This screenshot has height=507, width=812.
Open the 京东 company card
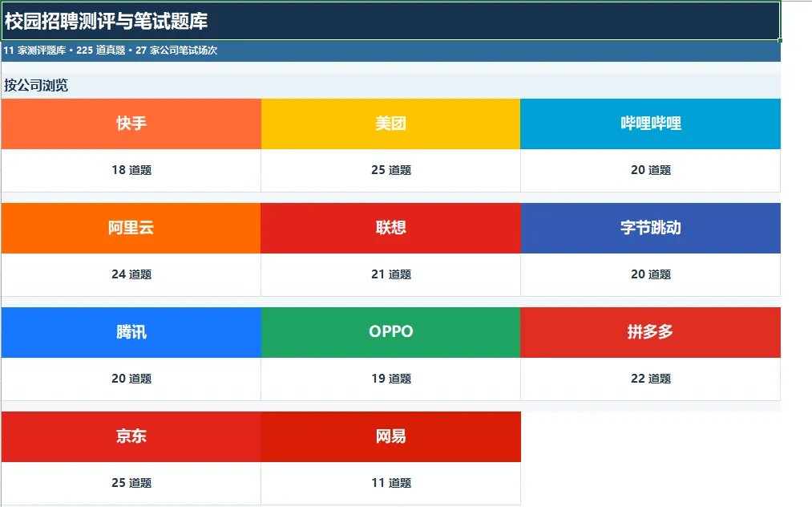pos(131,436)
